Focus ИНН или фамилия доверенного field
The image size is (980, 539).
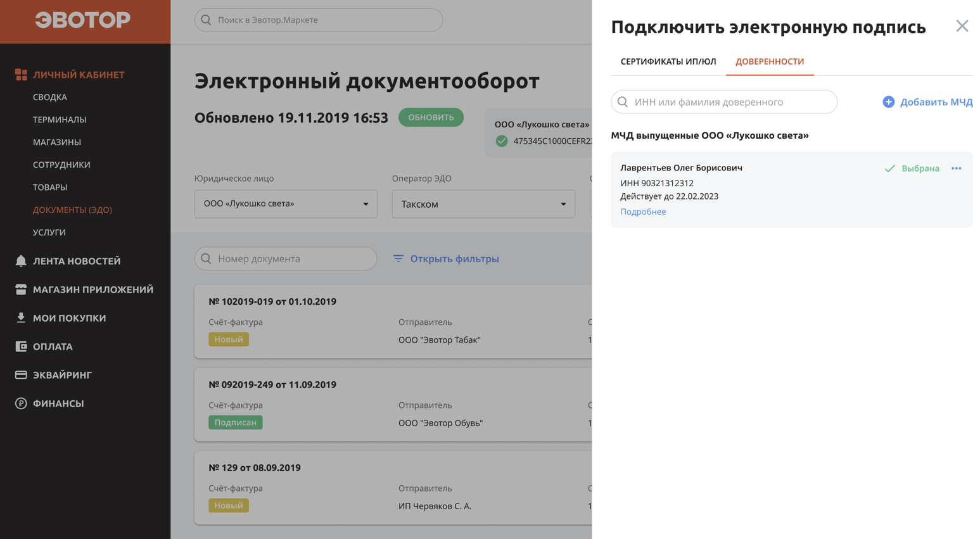pyautogui.click(x=724, y=102)
